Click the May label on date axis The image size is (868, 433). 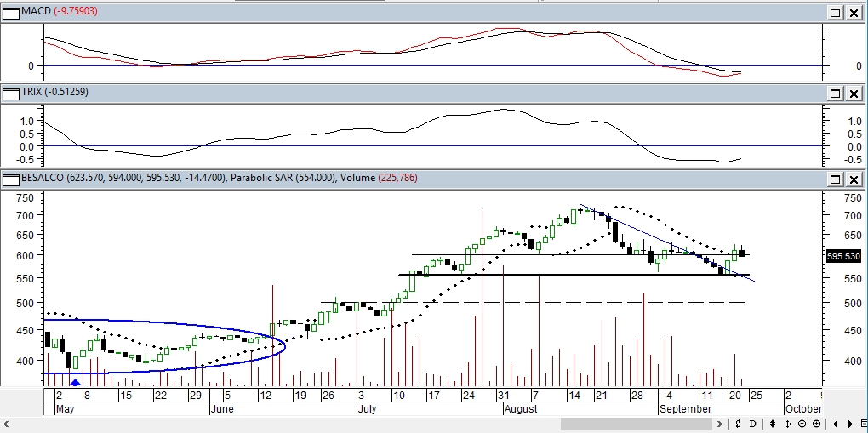click(65, 409)
